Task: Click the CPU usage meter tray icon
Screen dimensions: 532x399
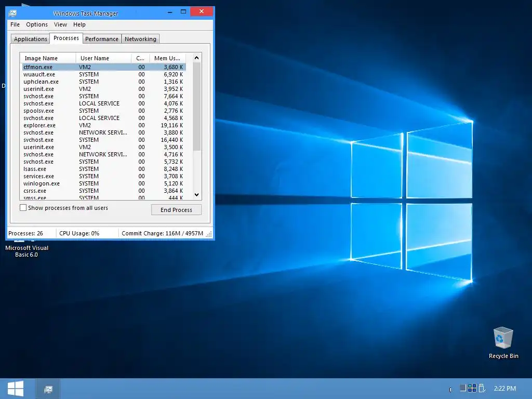Action: pos(462,388)
